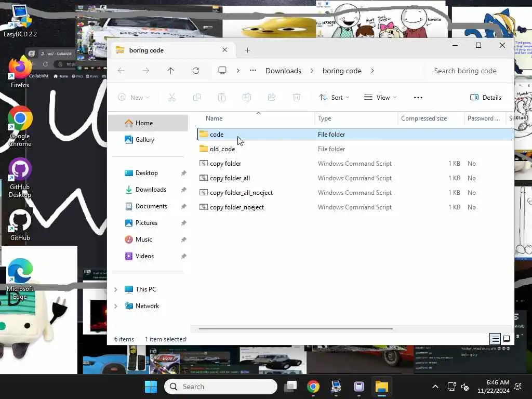Viewport: 532px width, 399px height.
Task: Click the Share icon in toolbar
Action: [271, 97]
